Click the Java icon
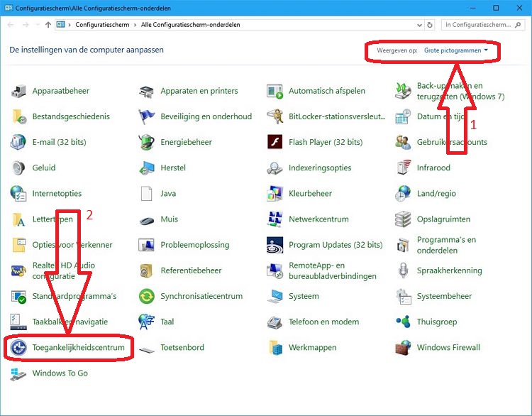 click(x=147, y=194)
